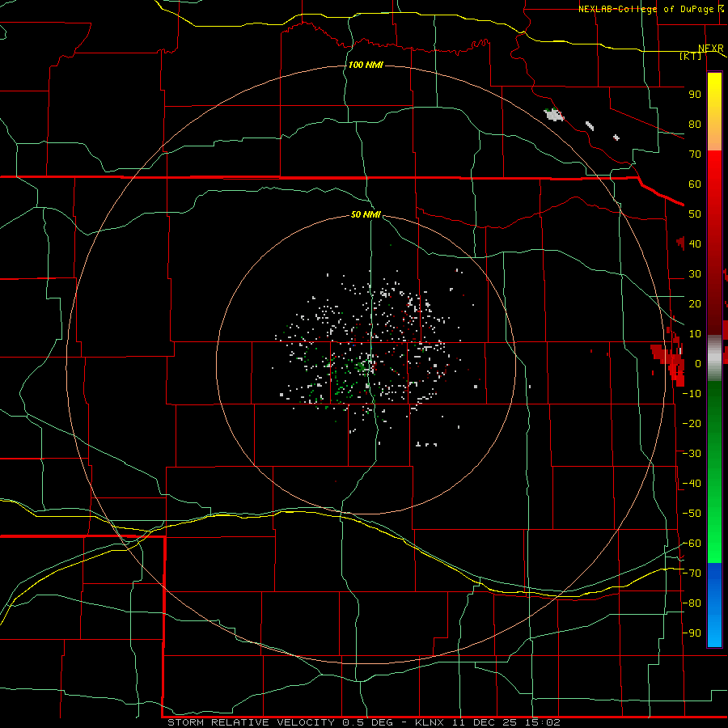Click the 90 value on the color scale
Screen dimensions: 728x728
(x=695, y=95)
